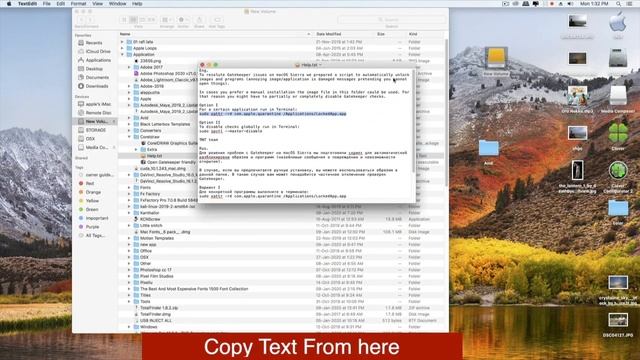This screenshot has width=640, height=360.
Task: Click Finder forward navigation button
Action: 90,20
